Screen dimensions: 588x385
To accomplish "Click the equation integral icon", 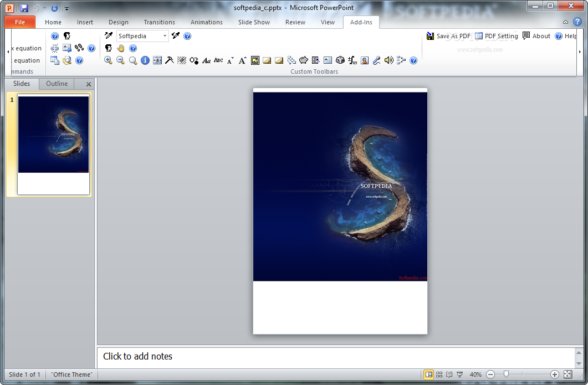I will 352,60.
